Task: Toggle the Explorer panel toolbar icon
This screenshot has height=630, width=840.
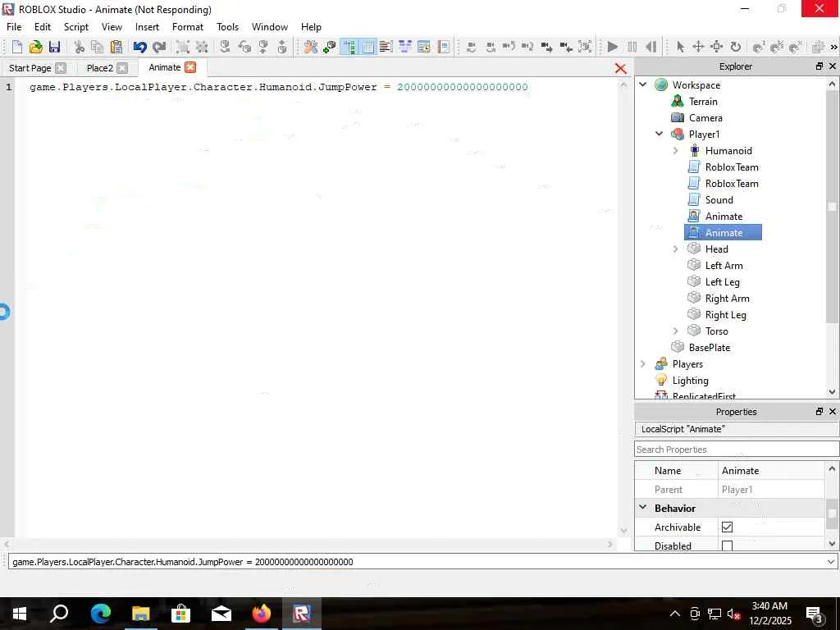Action: (349, 47)
